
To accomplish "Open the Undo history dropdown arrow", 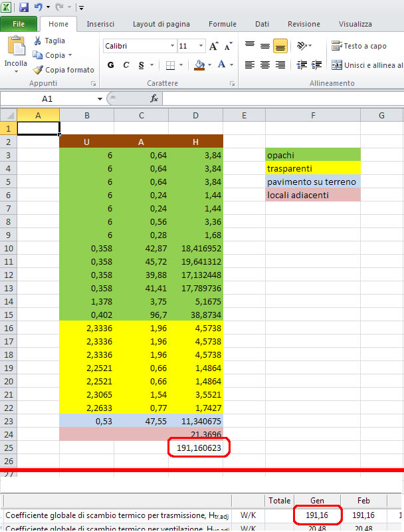I will pyautogui.click(x=48, y=7).
